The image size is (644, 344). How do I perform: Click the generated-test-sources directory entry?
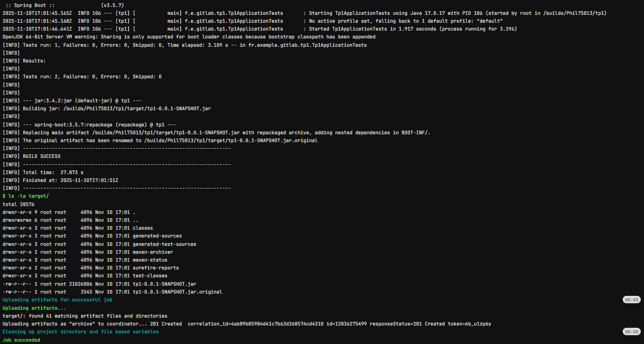pyautogui.click(x=164, y=244)
